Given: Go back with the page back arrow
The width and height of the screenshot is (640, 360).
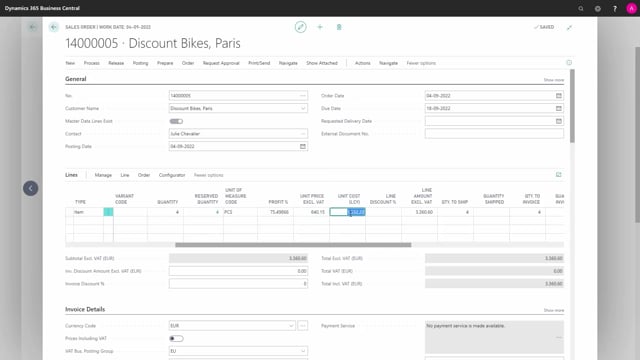Looking at the screenshot, I should pyautogui.click(x=54, y=27).
